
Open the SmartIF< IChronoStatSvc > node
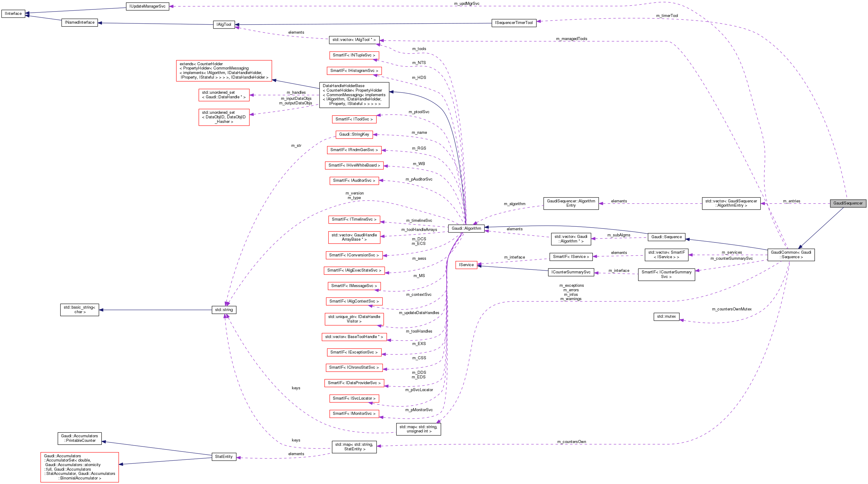coord(354,368)
